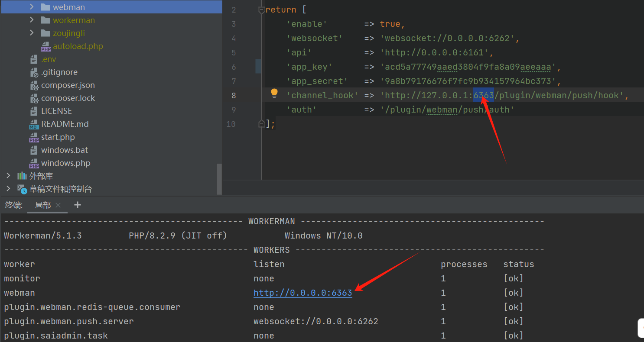Screen dimensions: 644x342
Task: Click the 'enable' key in code
Action: 307,24
